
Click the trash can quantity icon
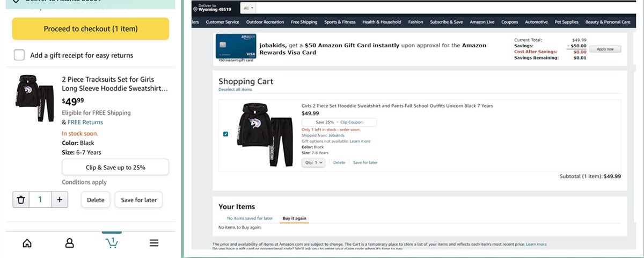pos(21,200)
